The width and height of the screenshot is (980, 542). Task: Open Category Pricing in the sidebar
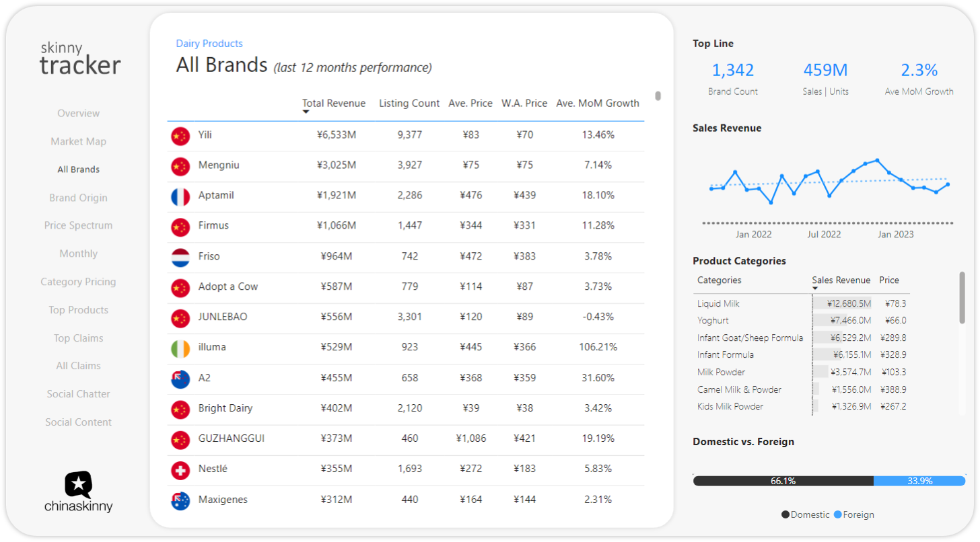[x=79, y=282]
